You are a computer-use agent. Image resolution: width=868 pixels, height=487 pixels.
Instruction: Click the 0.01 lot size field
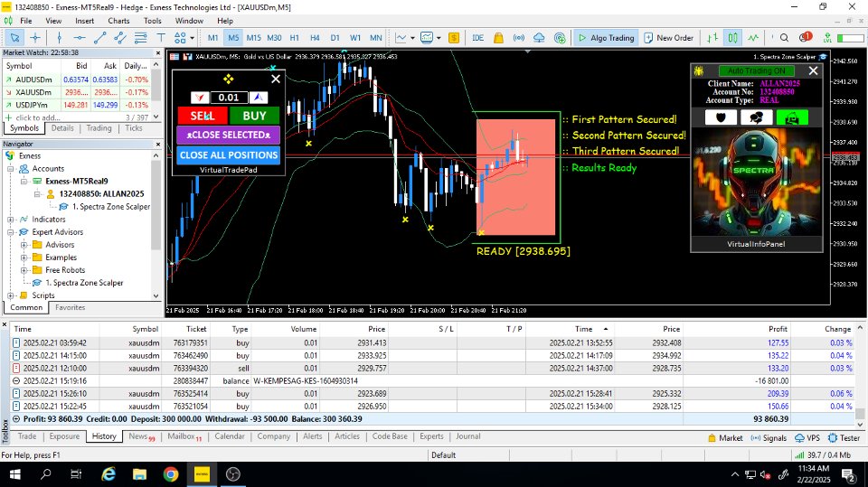click(229, 98)
